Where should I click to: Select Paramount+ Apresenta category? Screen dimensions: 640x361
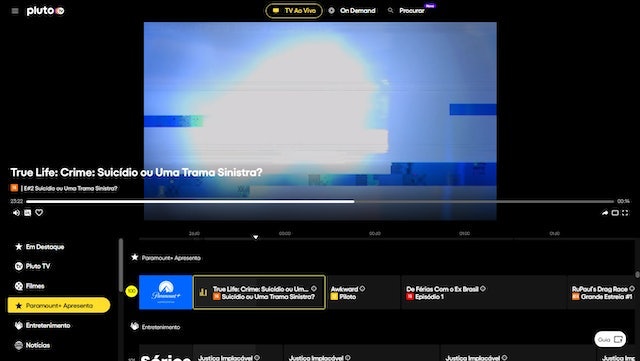click(x=59, y=305)
